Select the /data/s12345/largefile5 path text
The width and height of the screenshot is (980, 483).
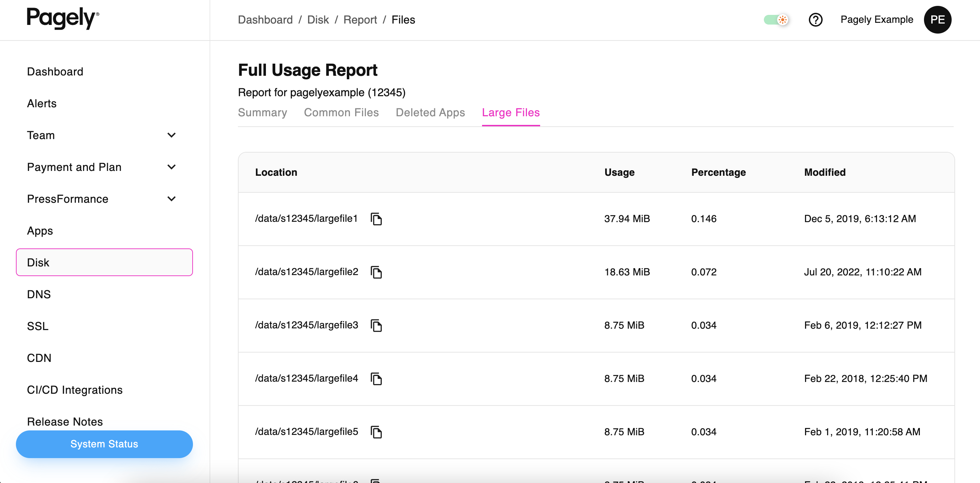(306, 432)
